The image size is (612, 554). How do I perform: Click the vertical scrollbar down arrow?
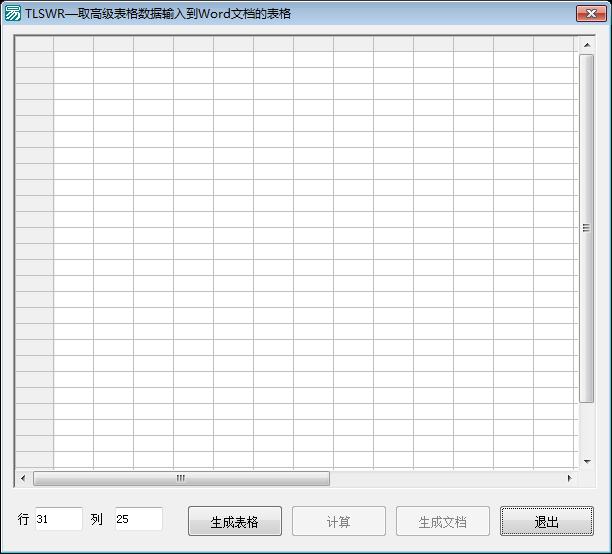coord(587,461)
